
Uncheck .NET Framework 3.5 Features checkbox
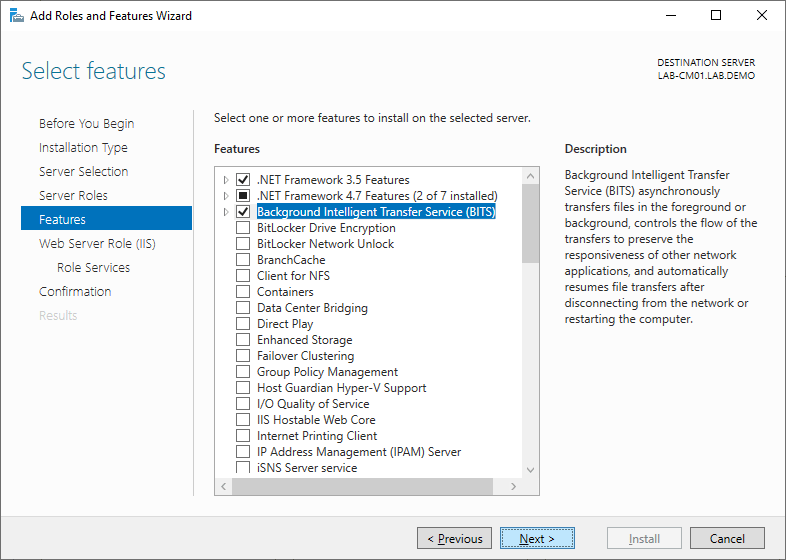[242, 180]
